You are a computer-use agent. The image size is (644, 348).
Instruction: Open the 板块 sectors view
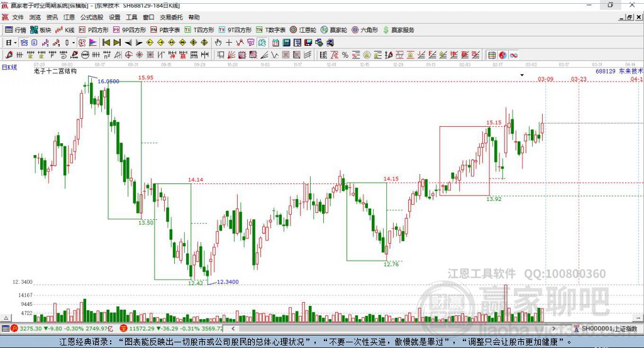(x=40, y=30)
